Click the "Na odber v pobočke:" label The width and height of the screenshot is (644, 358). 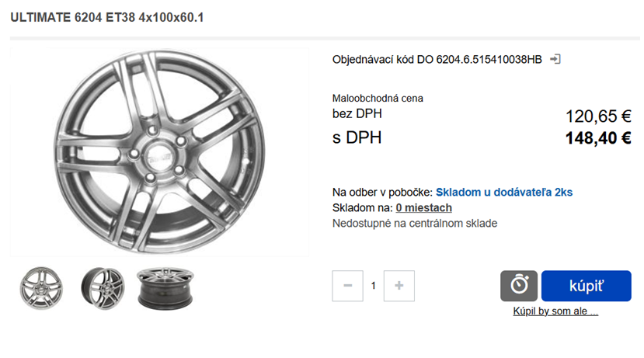tap(381, 192)
